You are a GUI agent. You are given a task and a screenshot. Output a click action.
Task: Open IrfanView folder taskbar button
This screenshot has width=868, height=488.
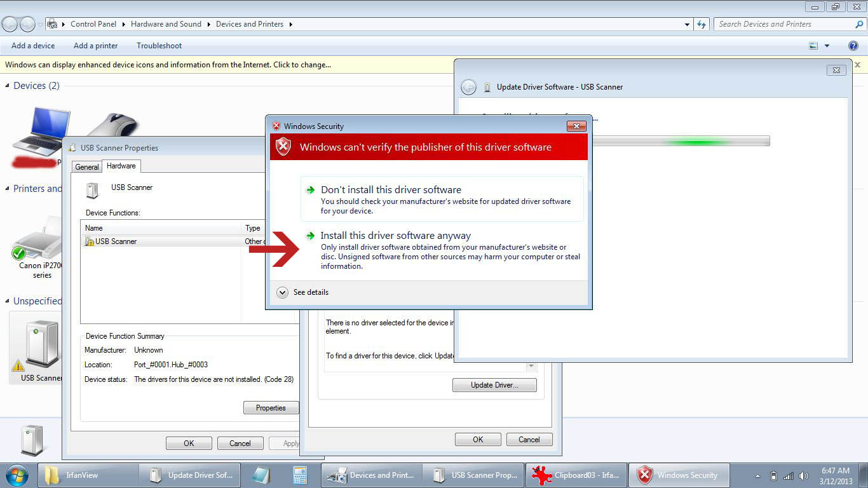click(89, 475)
